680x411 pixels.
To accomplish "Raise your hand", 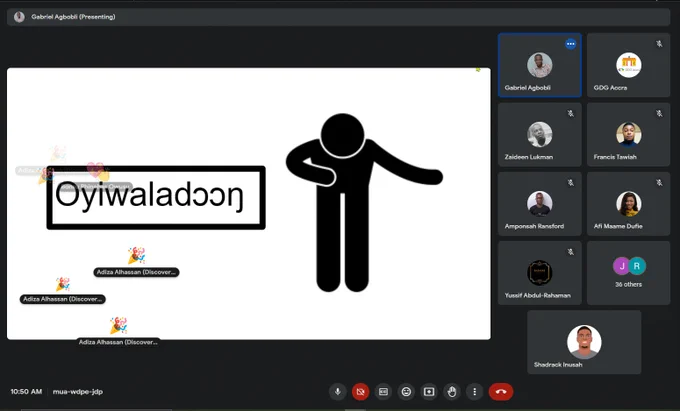I will (452, 392).
